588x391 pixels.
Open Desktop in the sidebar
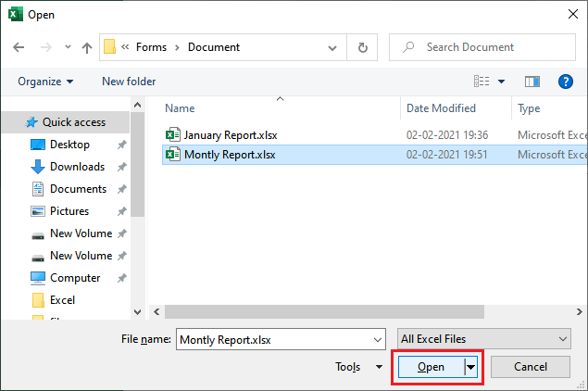point(69,145)
